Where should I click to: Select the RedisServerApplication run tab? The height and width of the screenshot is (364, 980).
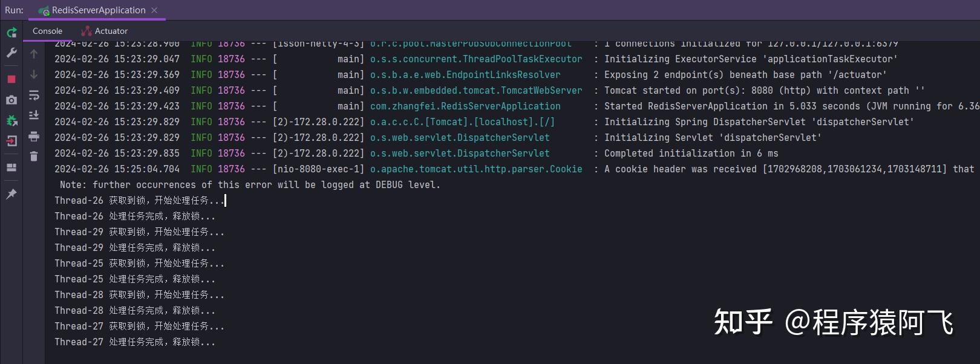[98, 10]
